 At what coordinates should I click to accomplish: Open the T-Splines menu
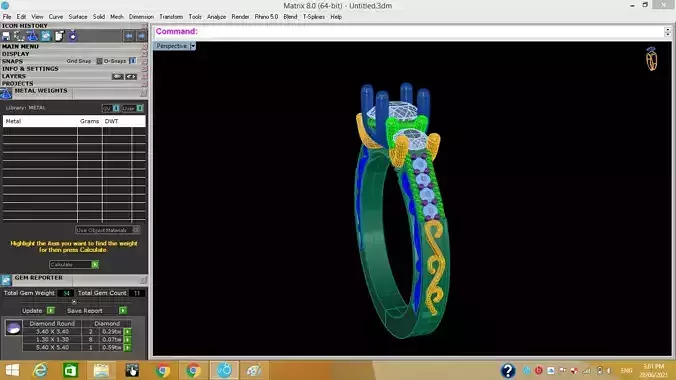[x=313, y=17]
